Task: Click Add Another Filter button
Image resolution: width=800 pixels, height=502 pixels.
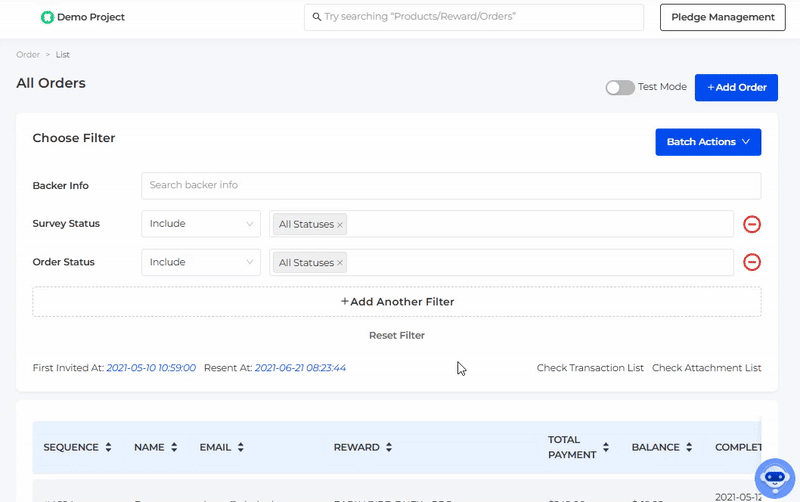Action: coord(397,301)
